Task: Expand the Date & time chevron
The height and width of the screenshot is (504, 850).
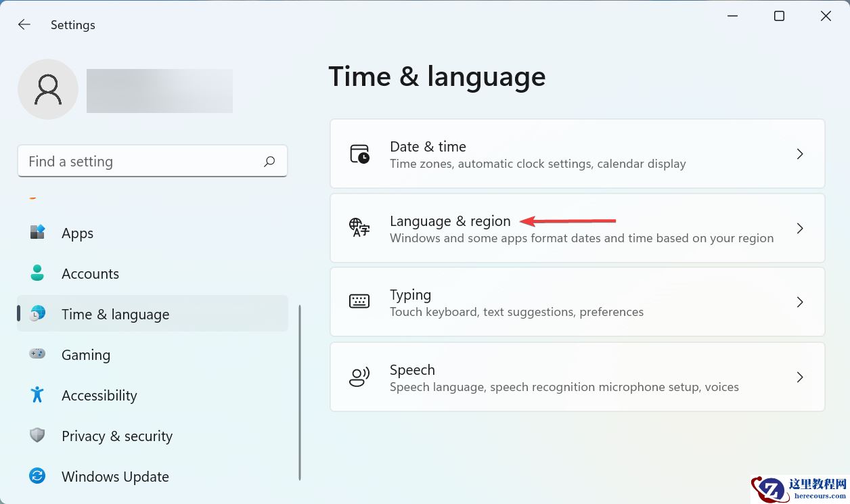Action: click(x=800, y=154)
